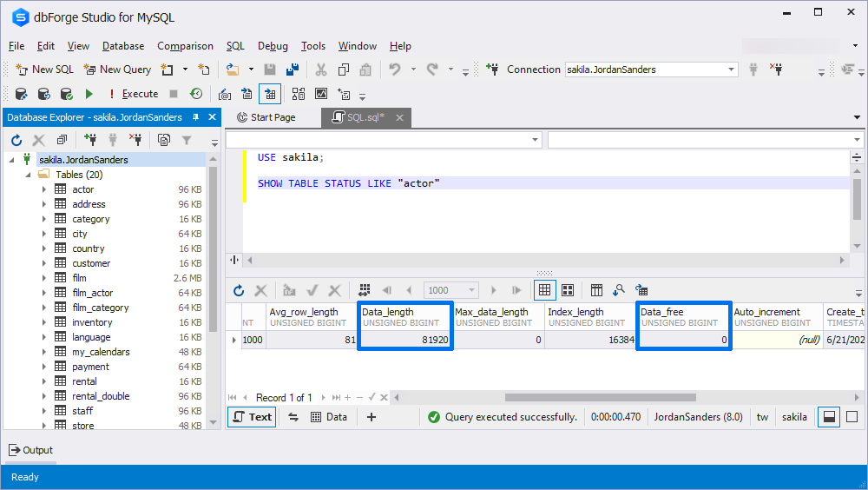This screenshot has height=490, width=868.
Task: Click the column chooser icon in results toolbar
Action: click(596, 290)
